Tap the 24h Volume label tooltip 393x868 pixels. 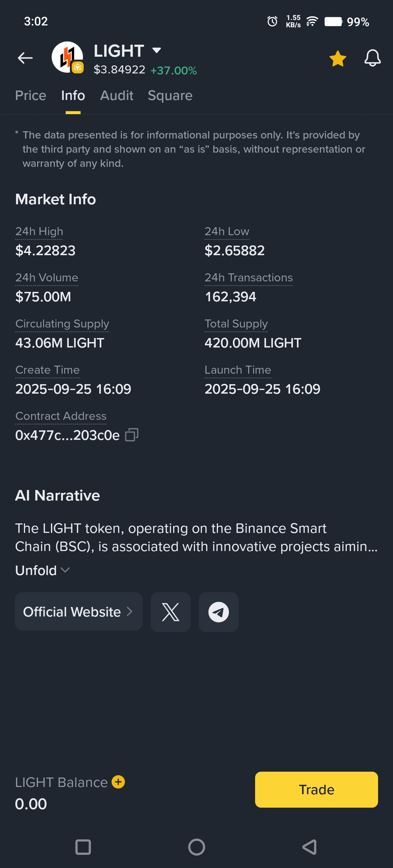pyautogui.click(x=47, y=278)
